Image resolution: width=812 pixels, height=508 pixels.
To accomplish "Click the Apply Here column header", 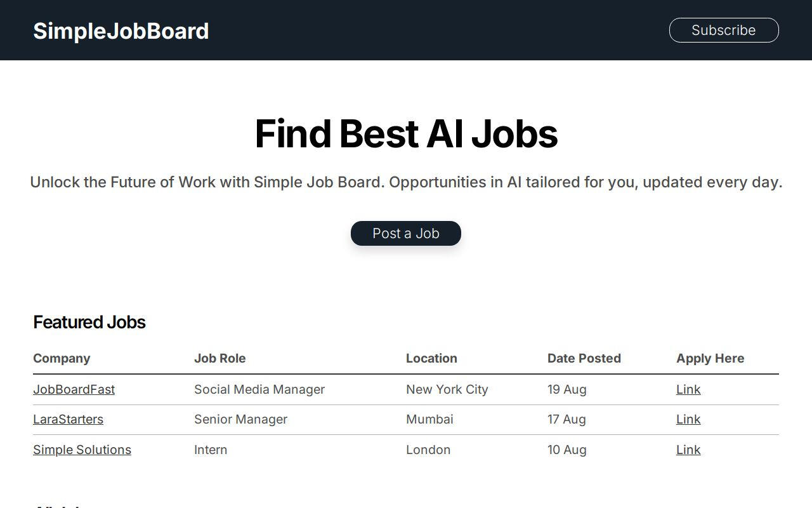I will [x=710, y=358].
